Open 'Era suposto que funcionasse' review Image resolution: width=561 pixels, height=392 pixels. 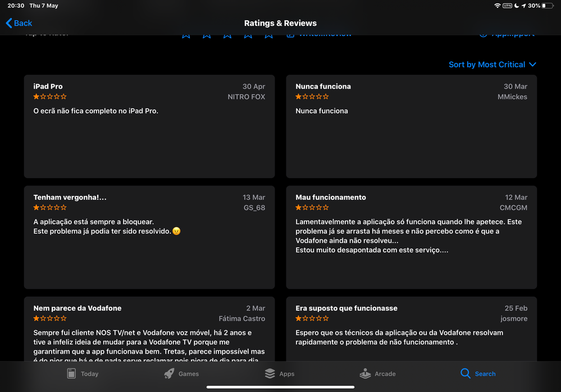411,331
